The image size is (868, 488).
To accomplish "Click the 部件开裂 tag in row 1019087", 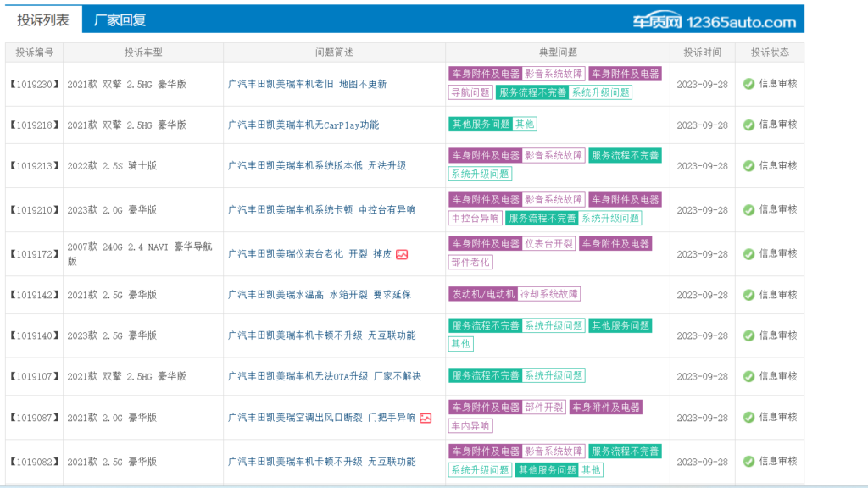I will [x=543, y=408].
